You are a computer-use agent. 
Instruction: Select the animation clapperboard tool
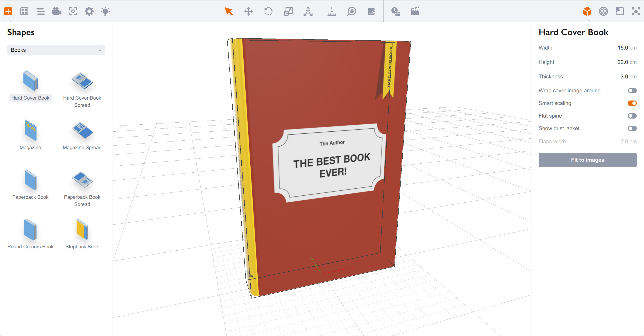pos(415,11)
